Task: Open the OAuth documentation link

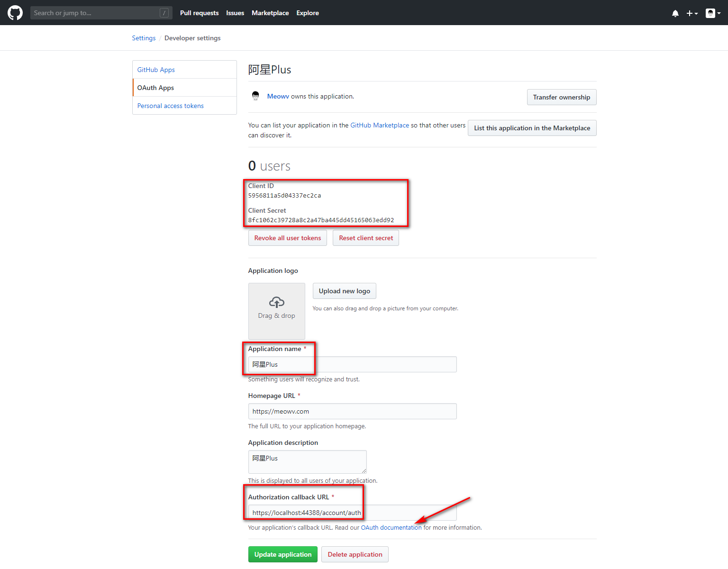Action: click(x=391, y=527)
